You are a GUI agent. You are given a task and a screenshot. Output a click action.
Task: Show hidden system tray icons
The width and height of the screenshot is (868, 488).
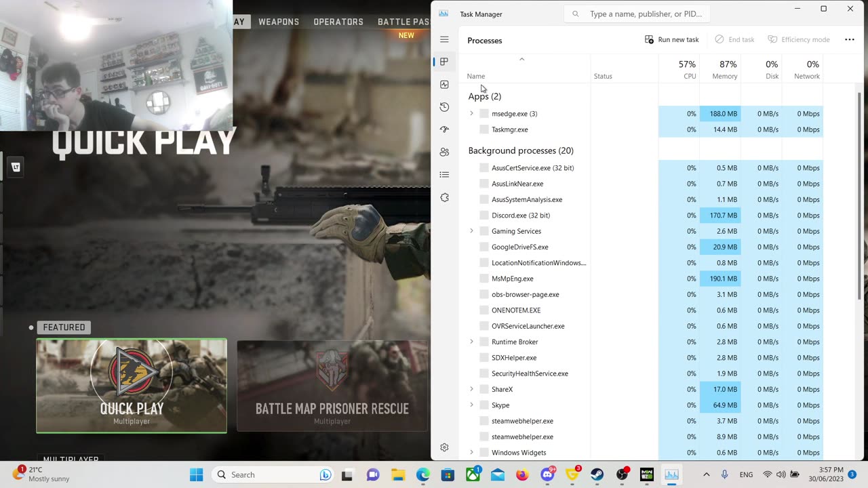pyautogui.click(x=706, y=475)
